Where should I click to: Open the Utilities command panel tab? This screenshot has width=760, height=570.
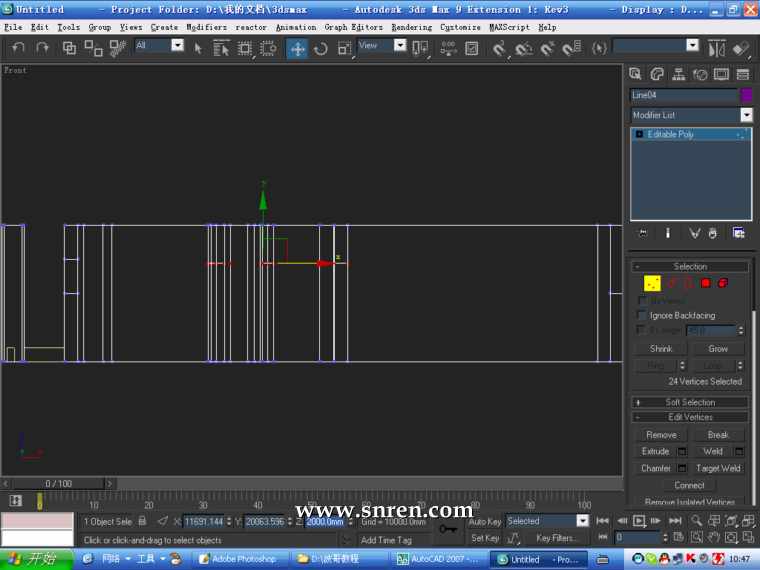point(743,74)
